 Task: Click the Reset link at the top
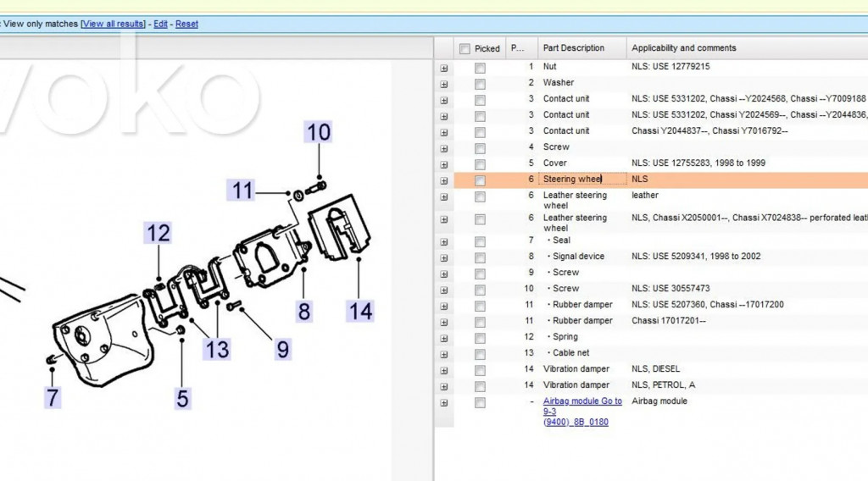pyautogui.click(x=186, y=24)
